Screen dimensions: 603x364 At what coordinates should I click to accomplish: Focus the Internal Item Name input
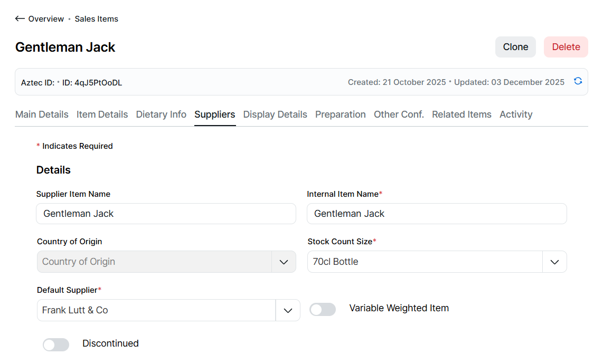click(x=437, y=214)
